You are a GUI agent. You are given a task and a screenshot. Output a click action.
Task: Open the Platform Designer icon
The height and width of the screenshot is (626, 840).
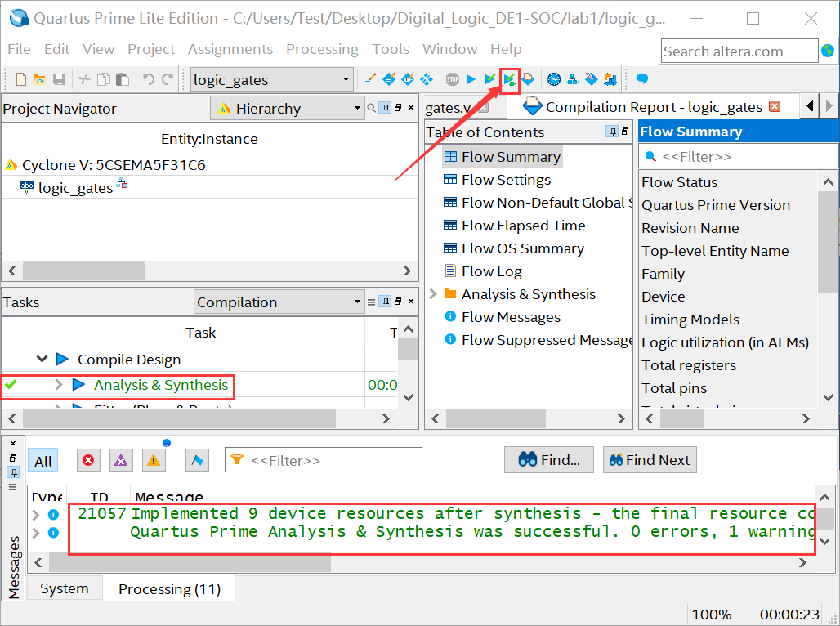click(610, 79)
